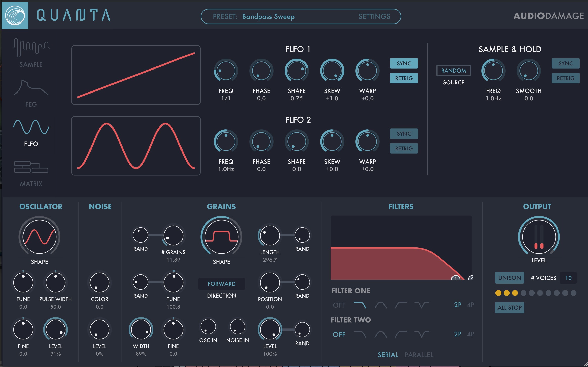Screen dimensions: 588x367
Task: Click the Output LEVEL meter knob
Action: click(x=539, y=237)
